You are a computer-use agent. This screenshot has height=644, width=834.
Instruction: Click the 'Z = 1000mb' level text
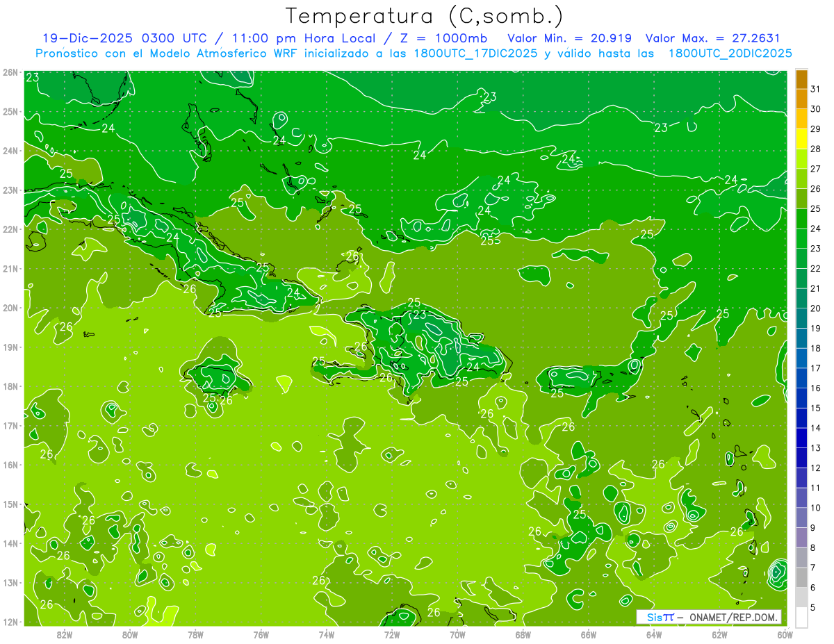(x=444, y=38)
